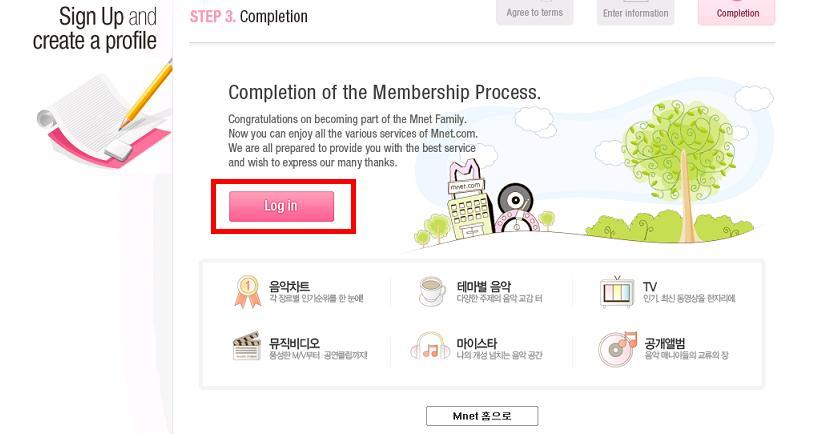Viewport: 820px width, 435px height.
Task: Select the Completion step tab
Action: [x=737, y=11]
